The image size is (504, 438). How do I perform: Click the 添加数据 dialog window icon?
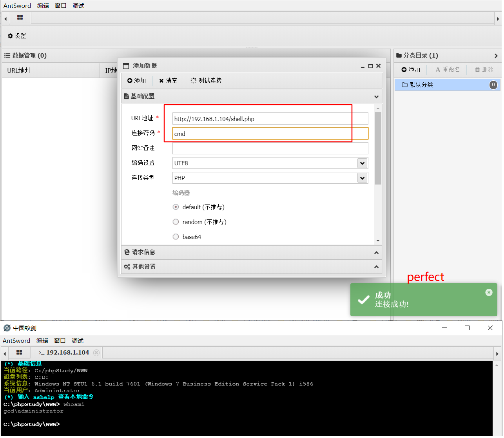[126, 66]
